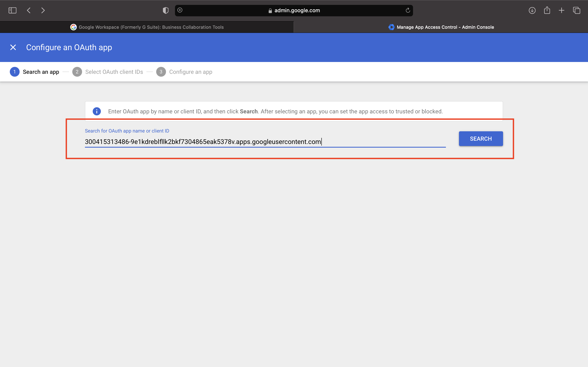The image size is (588, 367).
Task: Select step 1 Search an app
Action: (x=35, y=72)
